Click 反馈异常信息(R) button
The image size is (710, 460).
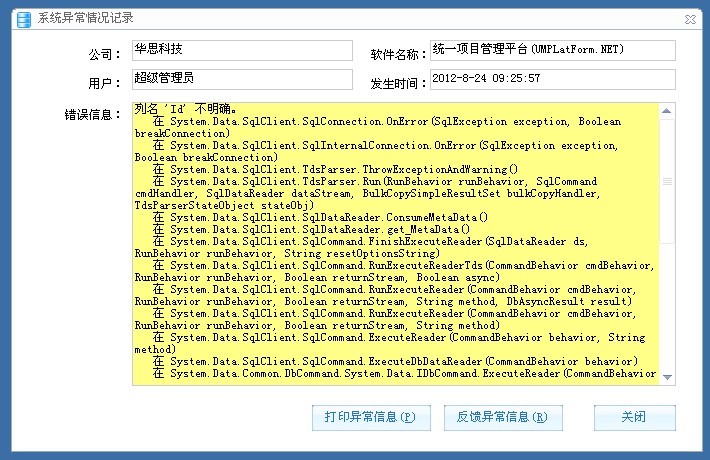click(503, 417)
